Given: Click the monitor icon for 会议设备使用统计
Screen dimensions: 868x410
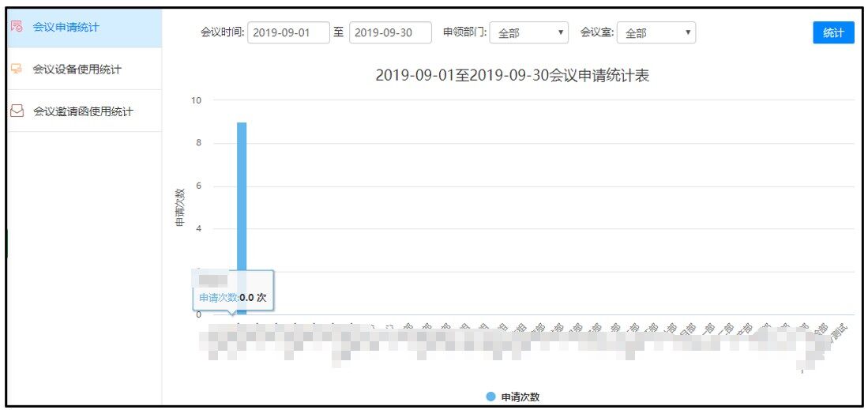Looking at the screenshot, I should tap(16, 70).
